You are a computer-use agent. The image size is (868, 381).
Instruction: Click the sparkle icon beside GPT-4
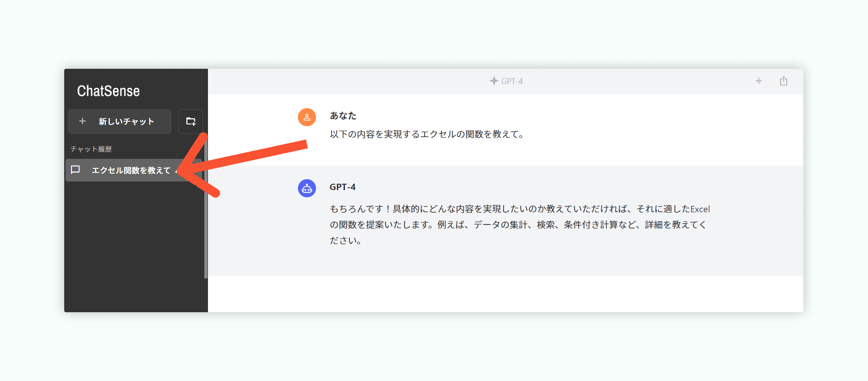coord(494,81)
